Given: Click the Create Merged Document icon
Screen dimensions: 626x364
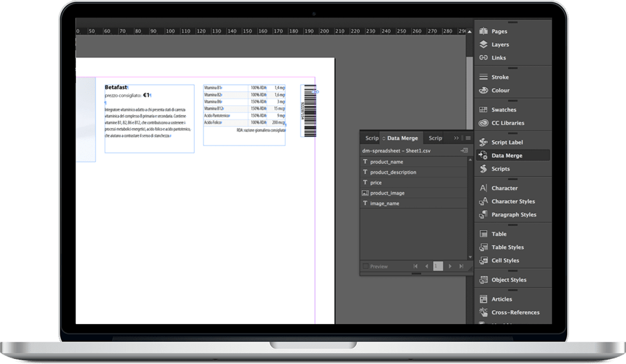Looking at the screenshot, I should pyautogui.click(x=464, y=150).
